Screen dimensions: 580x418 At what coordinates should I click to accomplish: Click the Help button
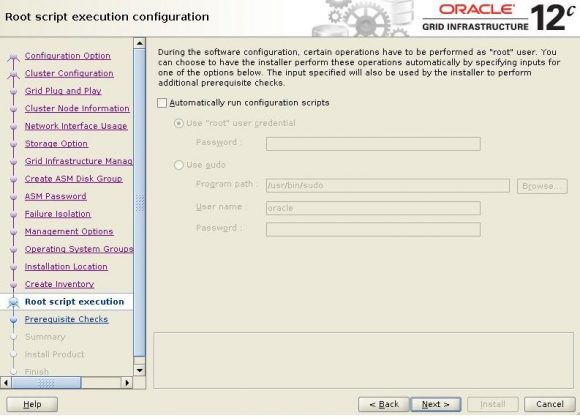pyautogui.click(x=32, y=404)
